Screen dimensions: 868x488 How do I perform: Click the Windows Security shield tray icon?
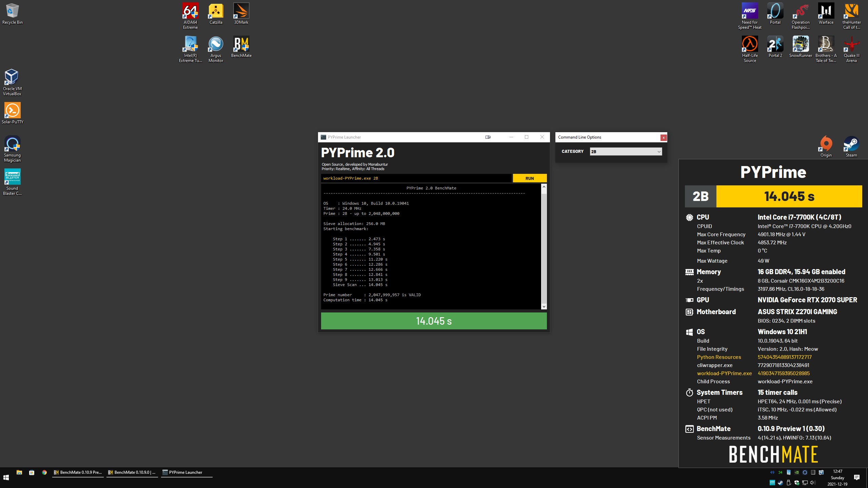point(797,483)
